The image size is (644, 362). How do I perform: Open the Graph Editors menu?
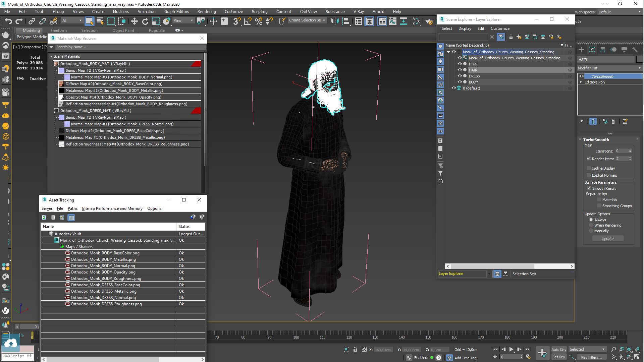(x=177, y=12)
